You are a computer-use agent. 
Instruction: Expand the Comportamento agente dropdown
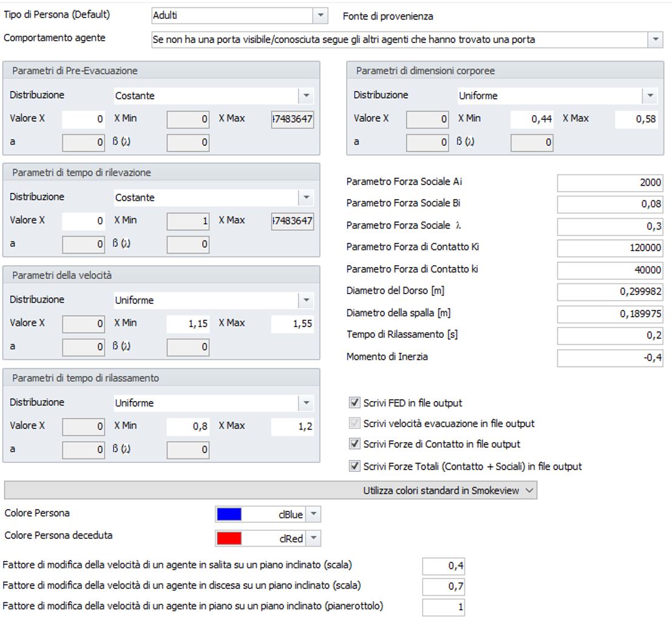655,39
